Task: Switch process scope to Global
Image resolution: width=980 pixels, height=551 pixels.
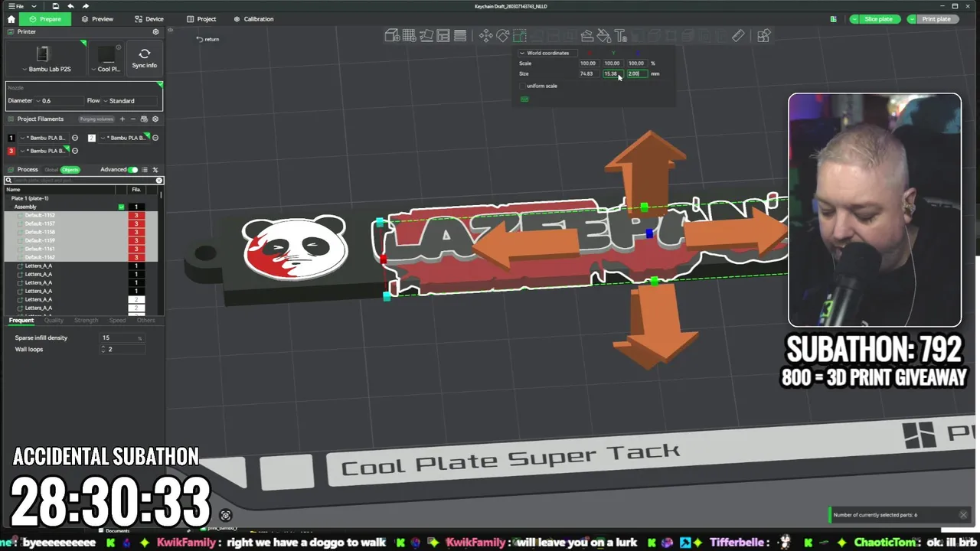Action: [51, 170]
